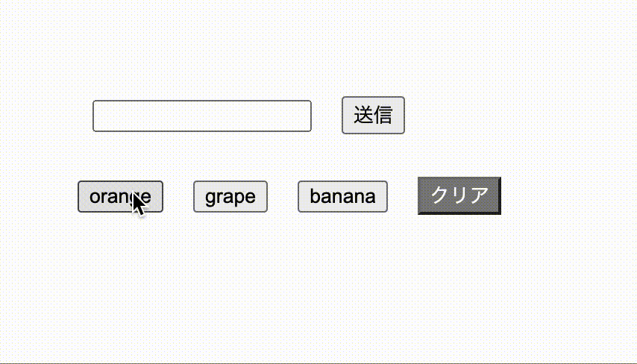Tap the 送信 submit button
Image resolution: width=637 pixels, height=364 pixels.
coord(373,115)
